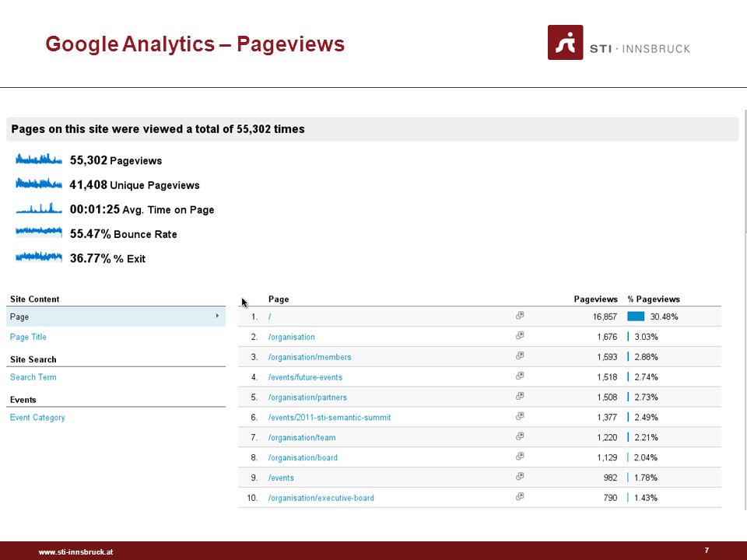Click external-link icon for /organisation/team row
Image resolution: width=747 pixels, height=560 pixels.
click(520, 436)
